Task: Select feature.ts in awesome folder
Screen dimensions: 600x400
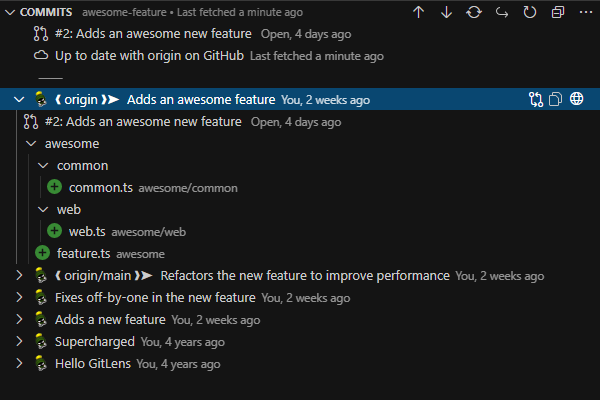Action: pos(84,253)
